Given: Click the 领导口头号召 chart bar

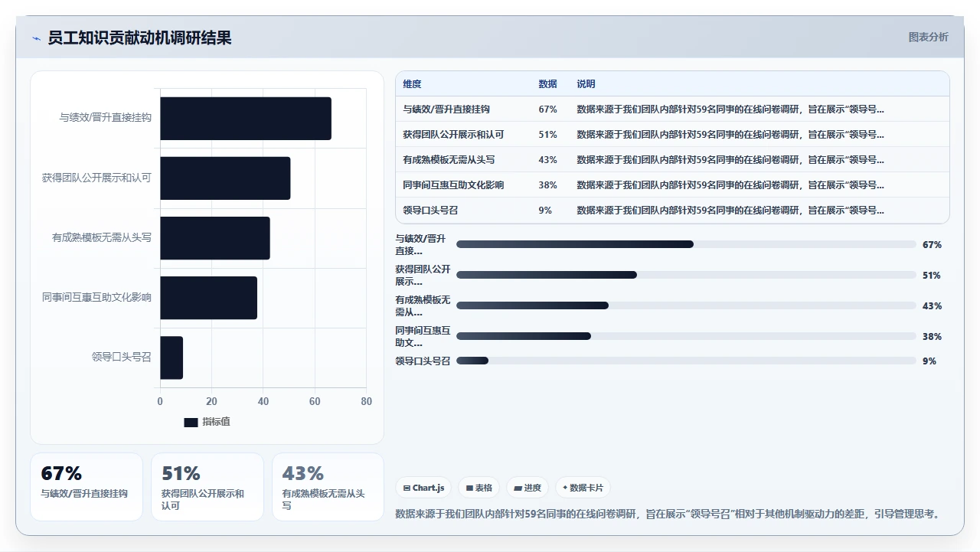Looking at the screenshot, I should 171,358.
